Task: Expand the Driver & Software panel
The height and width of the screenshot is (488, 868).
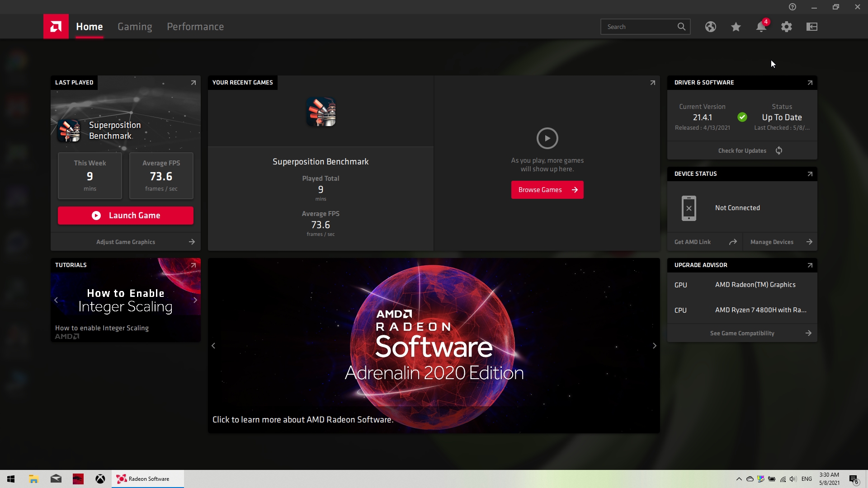Action: coord(810,83)
